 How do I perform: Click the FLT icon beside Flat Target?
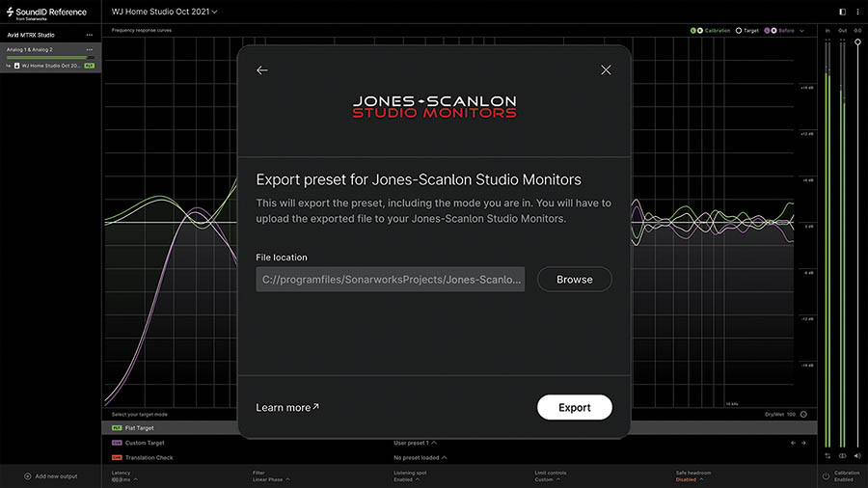(117, 427)
